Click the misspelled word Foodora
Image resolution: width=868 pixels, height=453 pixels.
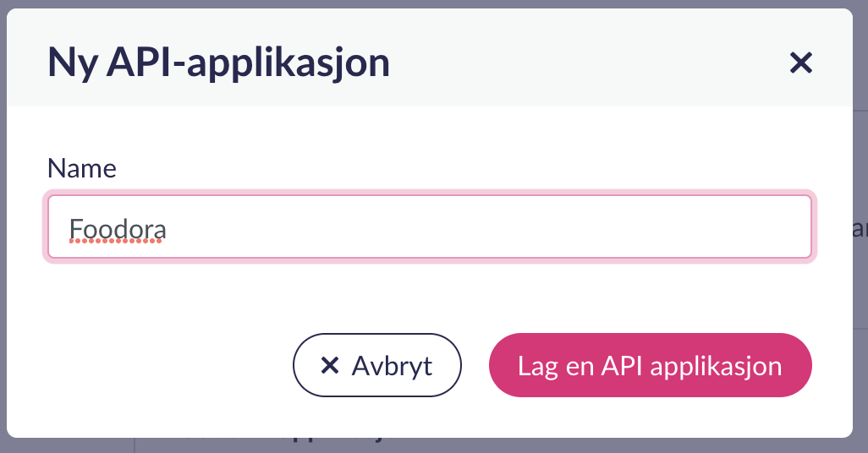point(117,228)
